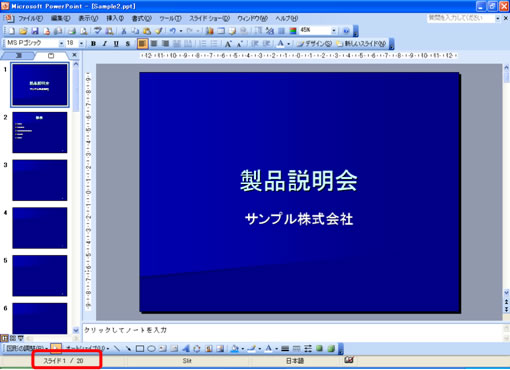Open the 表示 (View) menu
This screenshot has width=510, height=370.
pyautogui.click(x=88, y=19)
